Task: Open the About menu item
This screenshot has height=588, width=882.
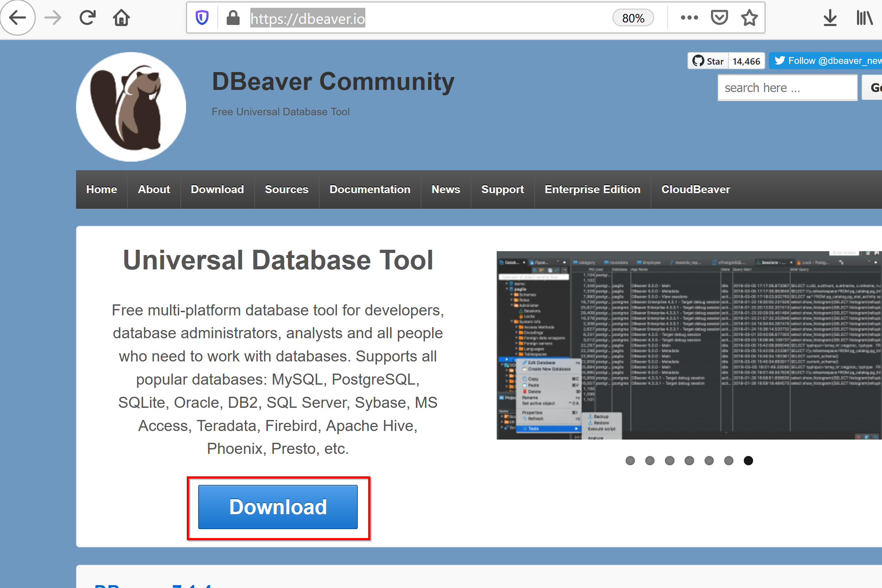Action: (154, 189)
